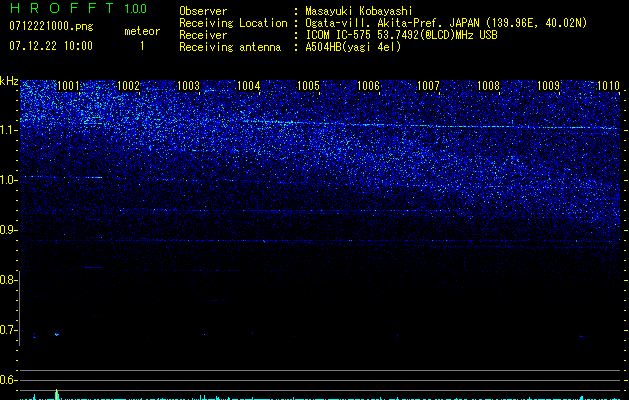Click the Receiving Location label
Screen dimensions: 629x400
point(233,23)
